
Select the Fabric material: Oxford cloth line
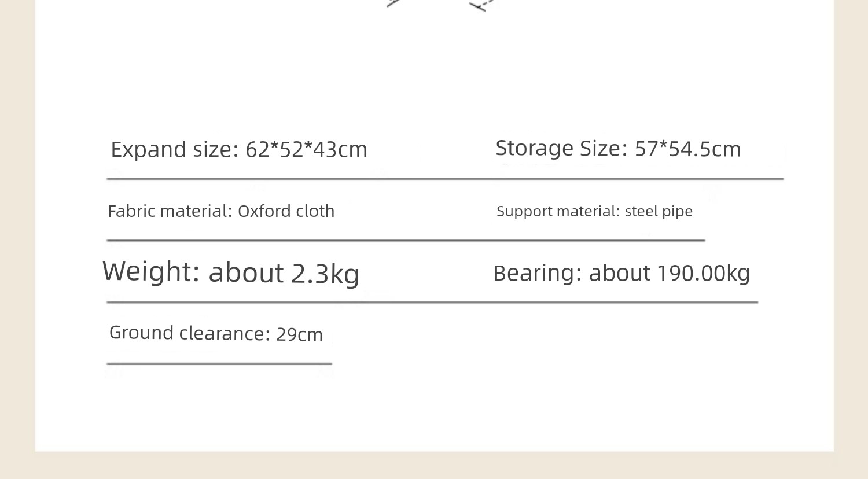(x=221, y=211)
